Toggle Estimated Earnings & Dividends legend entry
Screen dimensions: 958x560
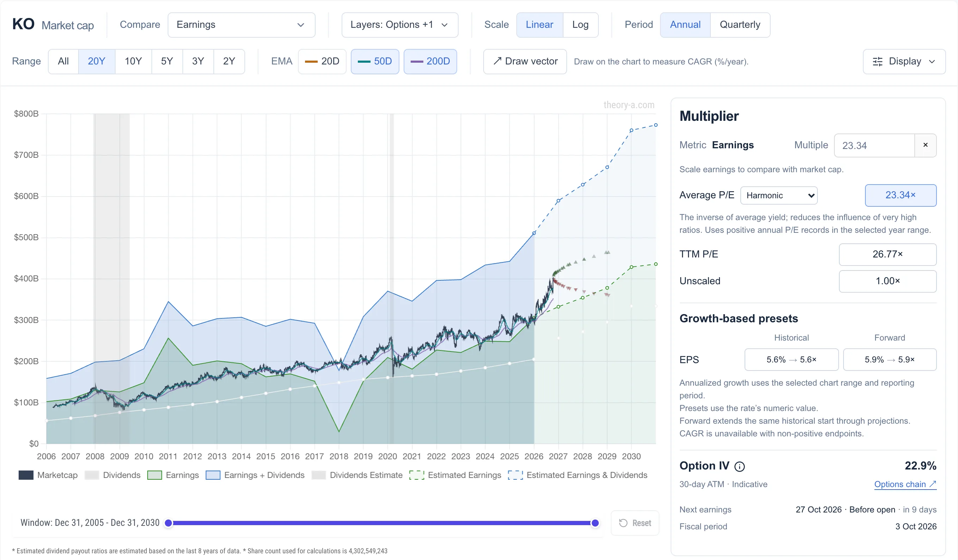578,475
